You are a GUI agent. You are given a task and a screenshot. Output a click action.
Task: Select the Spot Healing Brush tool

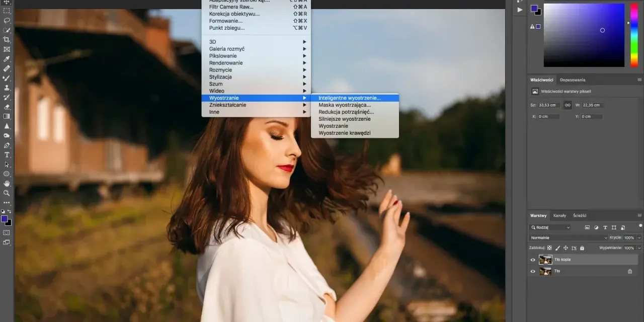7,68
